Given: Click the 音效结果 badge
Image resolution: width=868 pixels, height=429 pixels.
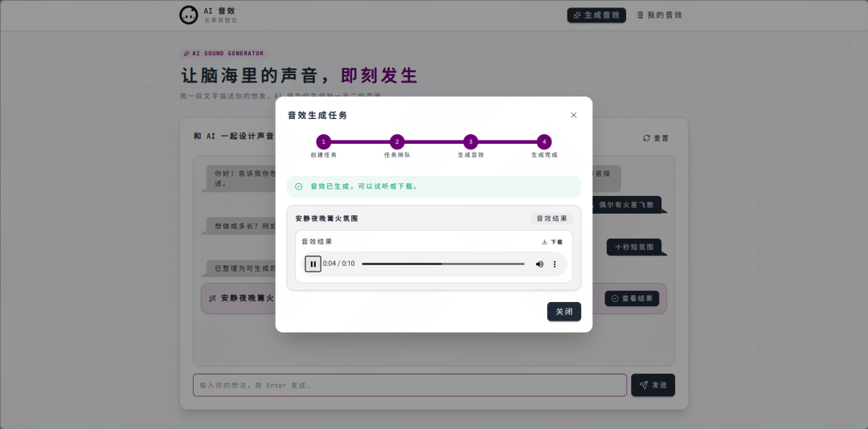Looking at the screenshot, I should coord(551,219).
